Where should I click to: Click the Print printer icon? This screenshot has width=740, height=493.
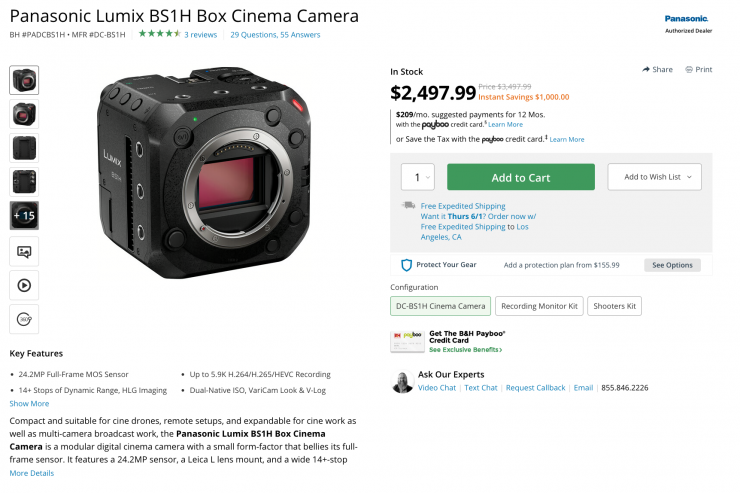[x=690, y=70]
